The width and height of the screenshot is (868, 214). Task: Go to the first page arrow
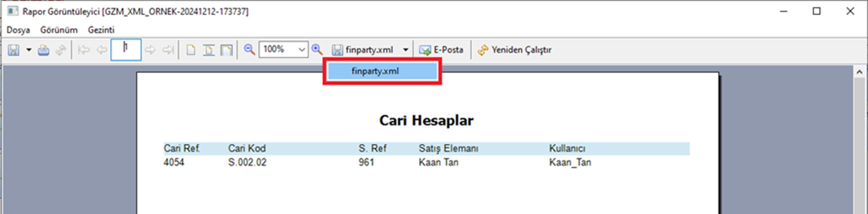tap(84, 50)
